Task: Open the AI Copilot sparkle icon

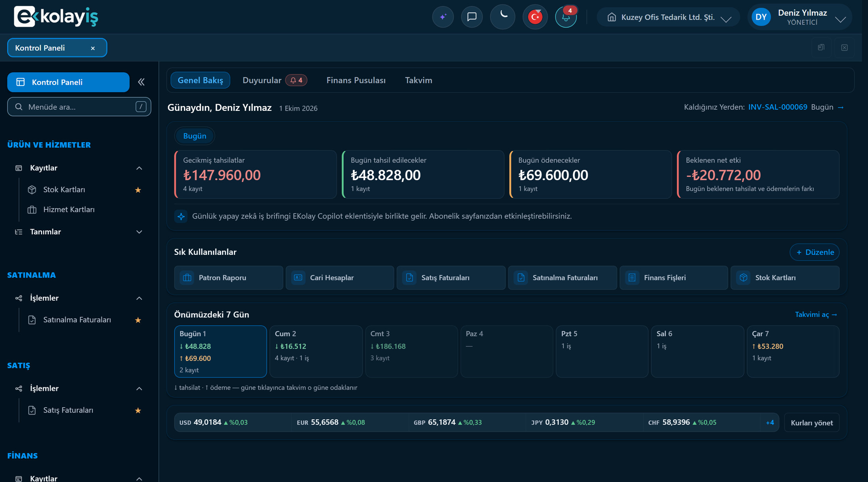Action: click(443, 17)
